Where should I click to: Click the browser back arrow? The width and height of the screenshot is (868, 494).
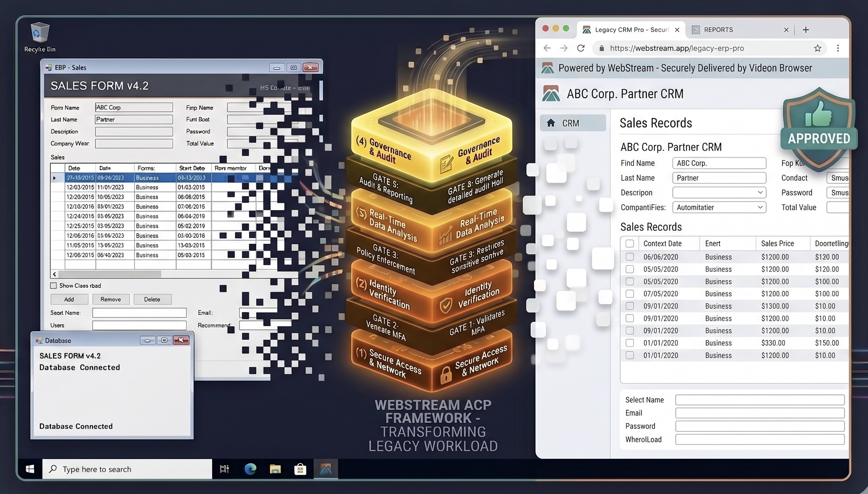click(547, 48)
